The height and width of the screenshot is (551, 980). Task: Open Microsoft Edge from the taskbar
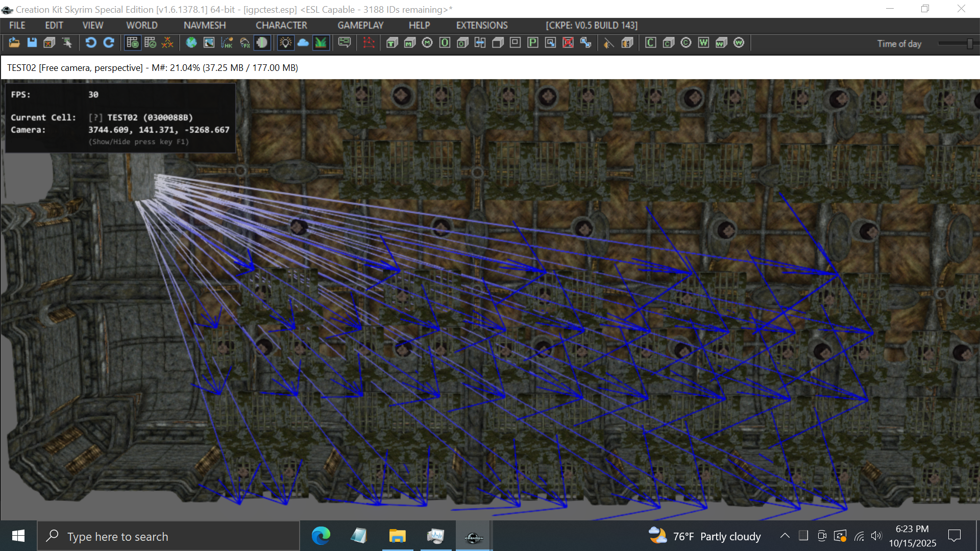(x=321, y=536)
